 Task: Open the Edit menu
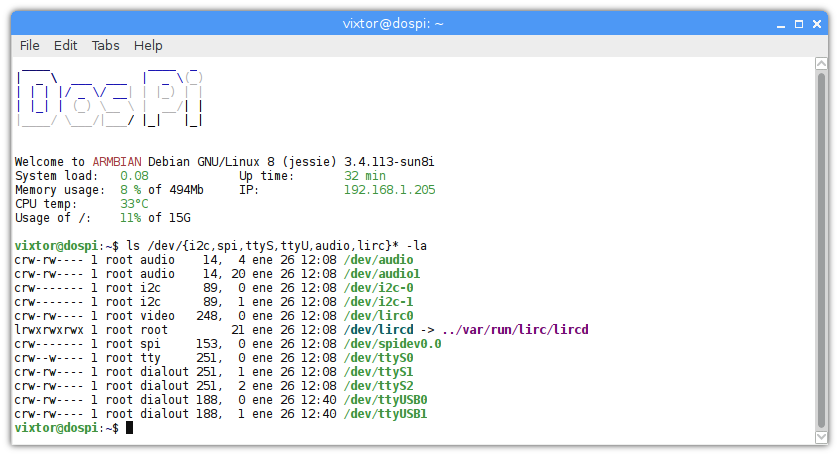[x=65, y=46]
